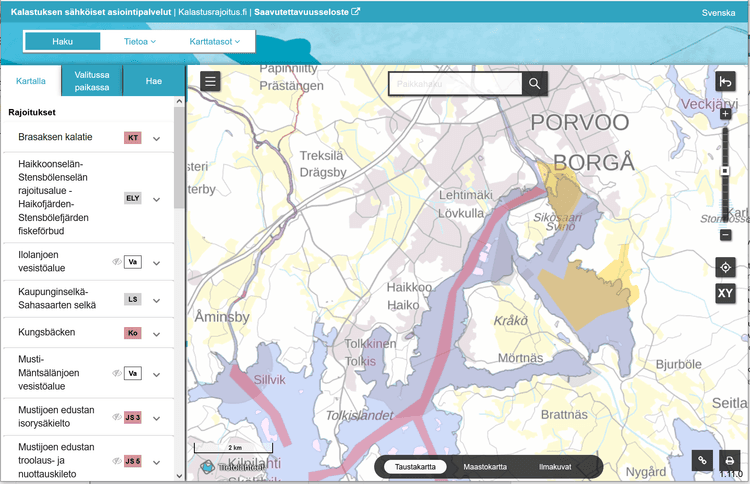
Task: Center map on my location
Action: 725,267
